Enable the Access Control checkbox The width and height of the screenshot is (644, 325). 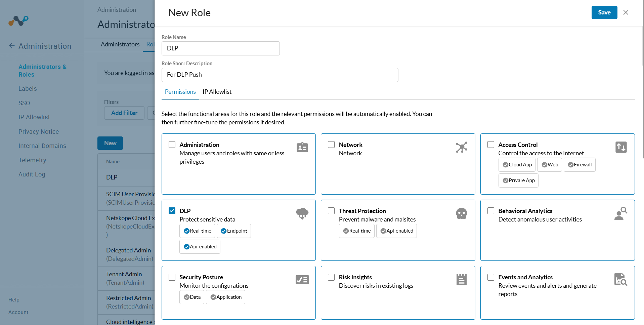tap(491, 145)
